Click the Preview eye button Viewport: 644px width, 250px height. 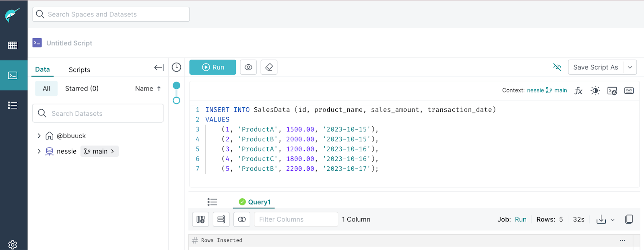click(248, 67)
